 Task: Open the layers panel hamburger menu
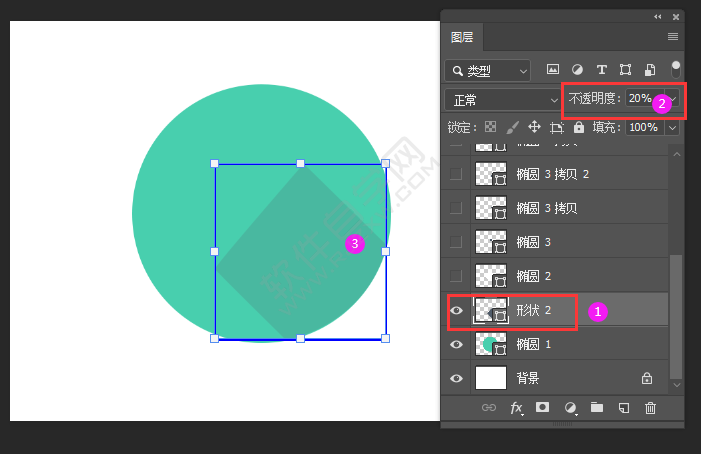(x=673, y=37)
